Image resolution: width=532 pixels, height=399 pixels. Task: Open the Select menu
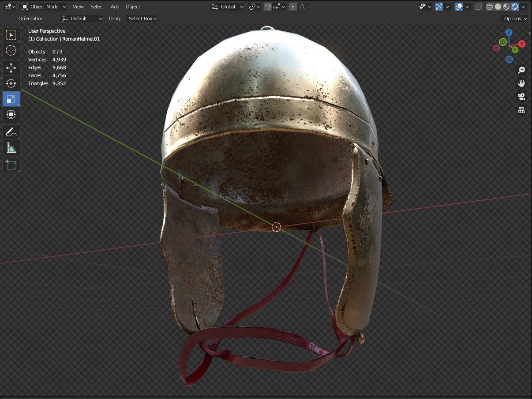click(97, 7)
